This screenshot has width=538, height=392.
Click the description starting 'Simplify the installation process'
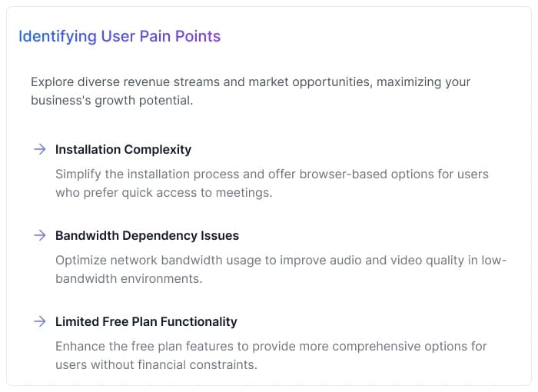click(272, 183)
